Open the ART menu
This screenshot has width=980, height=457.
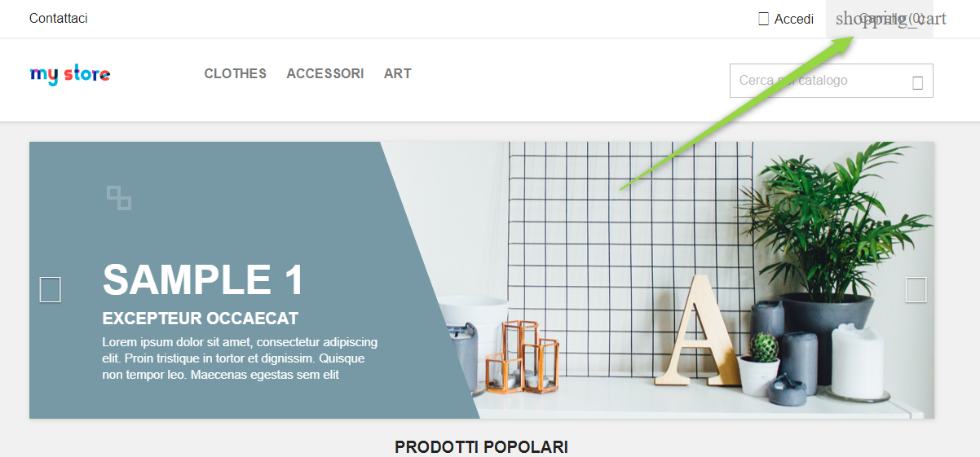(398, 73)
